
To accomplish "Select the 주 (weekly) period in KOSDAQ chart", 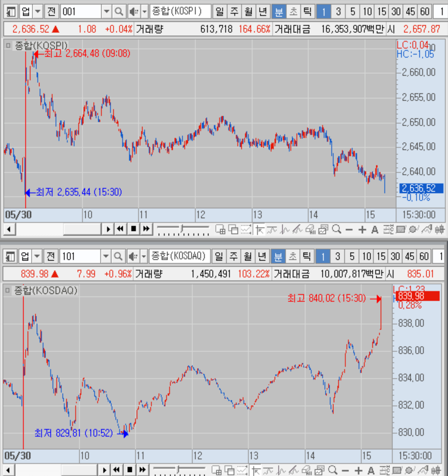I will (x=233, y=257).
